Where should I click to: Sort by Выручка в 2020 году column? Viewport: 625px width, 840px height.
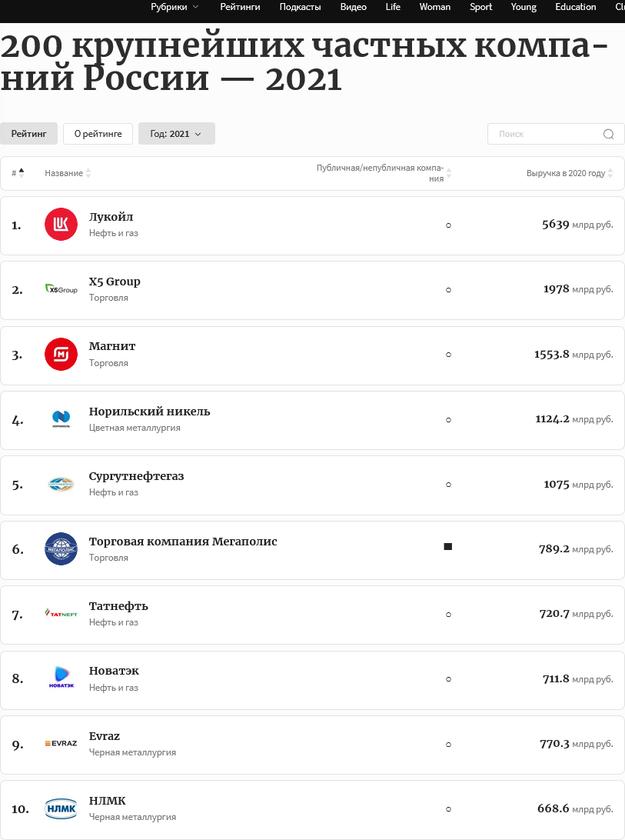(x=610, y=174)
